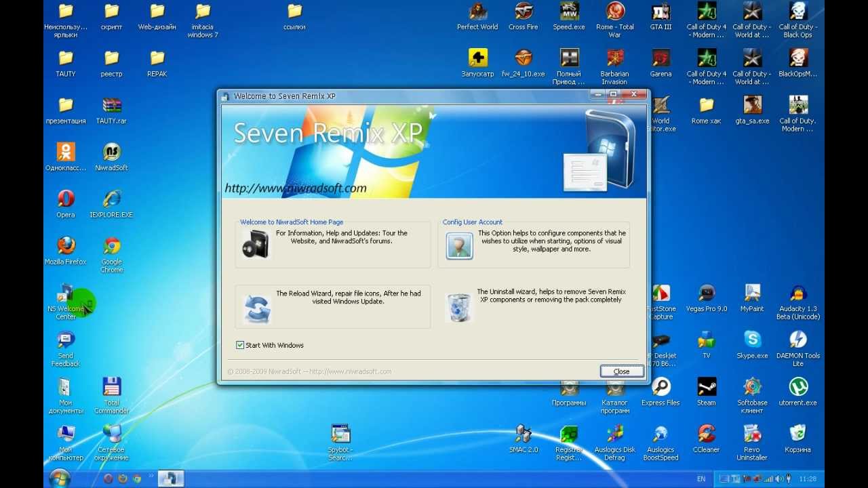Click taskbar clock showing 11:28
The image size is (868, 488).
click(x=808, y=479)
